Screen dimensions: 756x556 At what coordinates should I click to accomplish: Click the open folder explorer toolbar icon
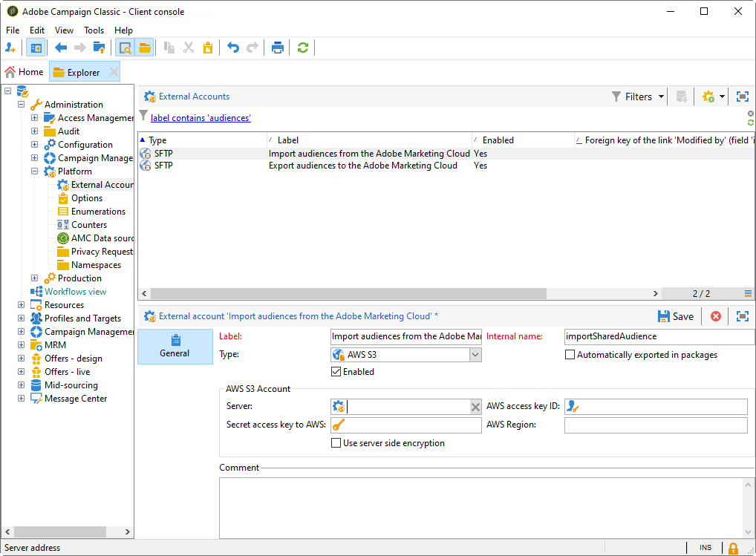(145, 48)
